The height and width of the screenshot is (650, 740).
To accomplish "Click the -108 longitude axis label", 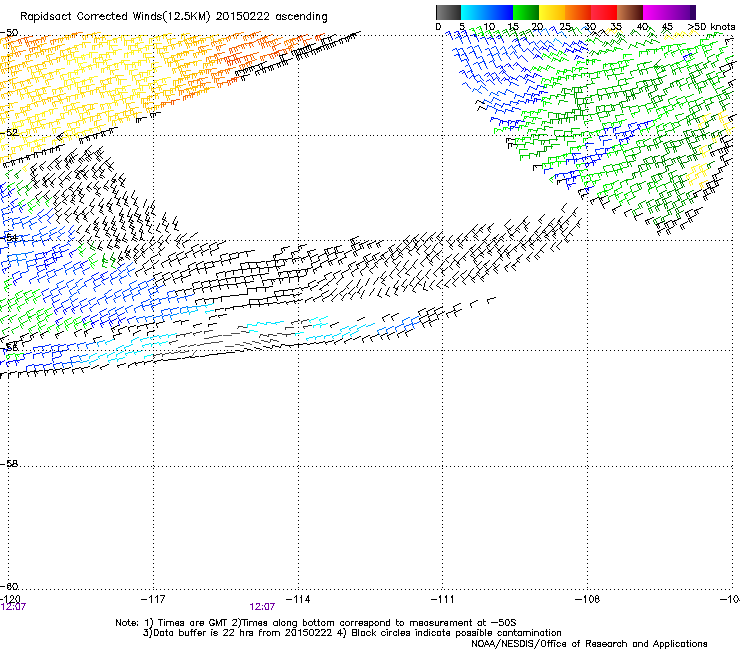I will [588, 599].
